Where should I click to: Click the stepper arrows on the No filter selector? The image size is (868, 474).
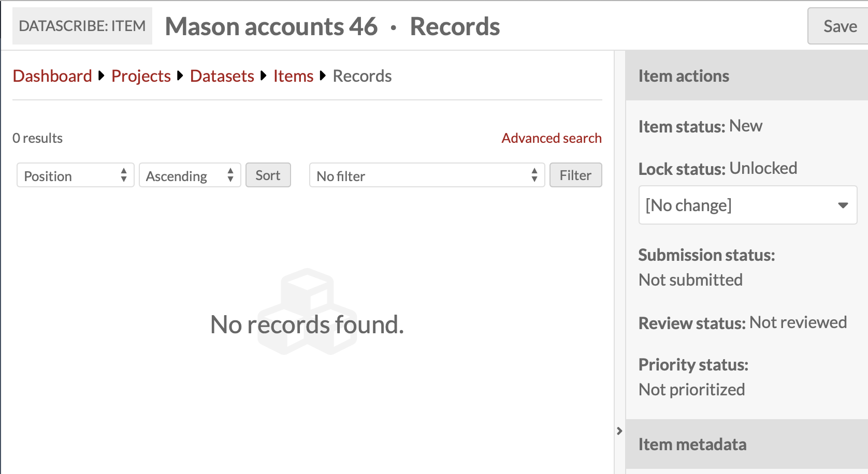(x=534, y=175)
